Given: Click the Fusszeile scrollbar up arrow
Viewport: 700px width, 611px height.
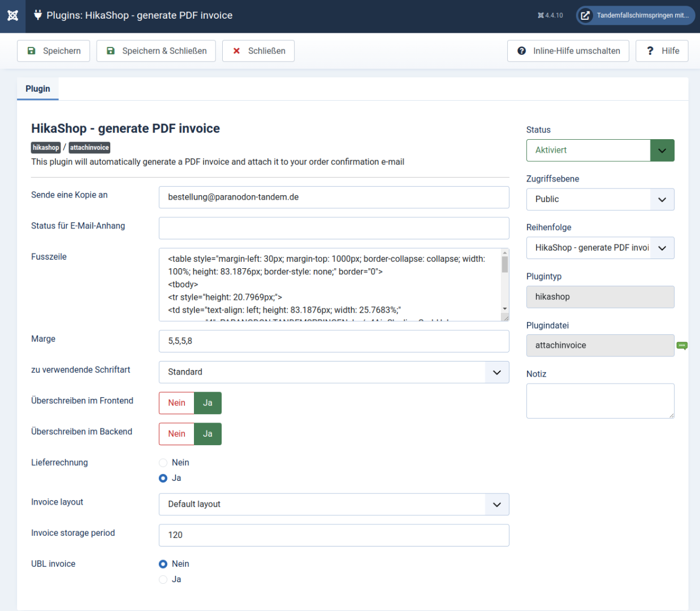Looking at the screenshot, I should pos(505,252).
